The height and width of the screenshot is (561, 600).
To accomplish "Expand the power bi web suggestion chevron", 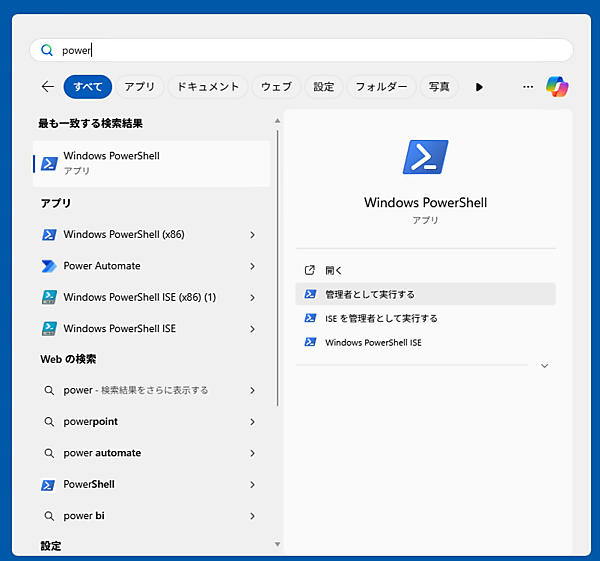I will coord(252,516).
